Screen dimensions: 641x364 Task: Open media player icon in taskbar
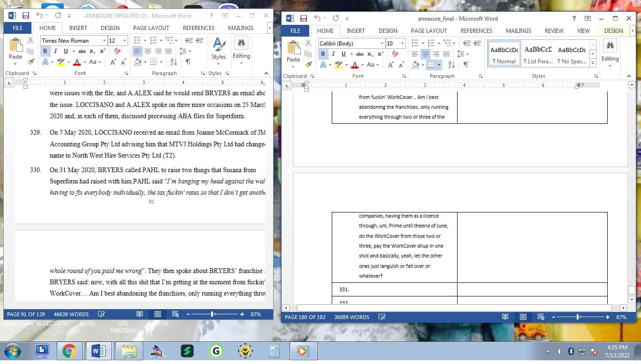pos(302,351)
